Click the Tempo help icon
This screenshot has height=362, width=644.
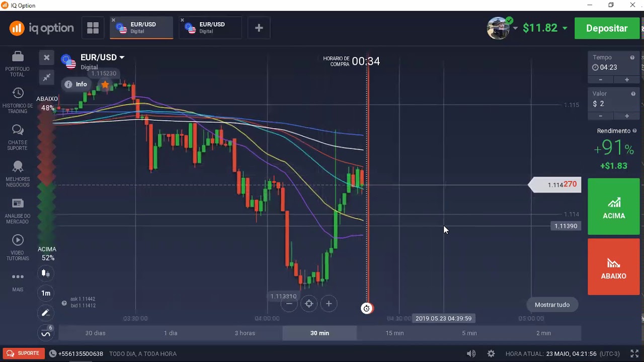tap(632, 58)
